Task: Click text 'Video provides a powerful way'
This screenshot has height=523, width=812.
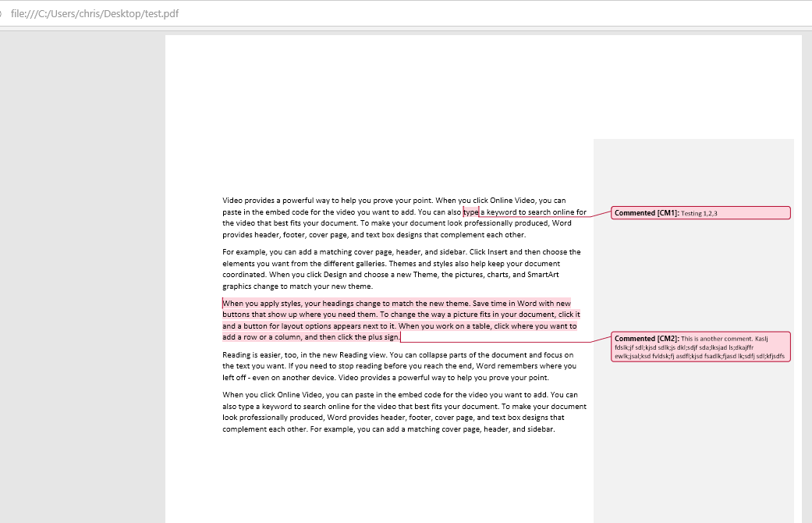Action: click(276, 201)
